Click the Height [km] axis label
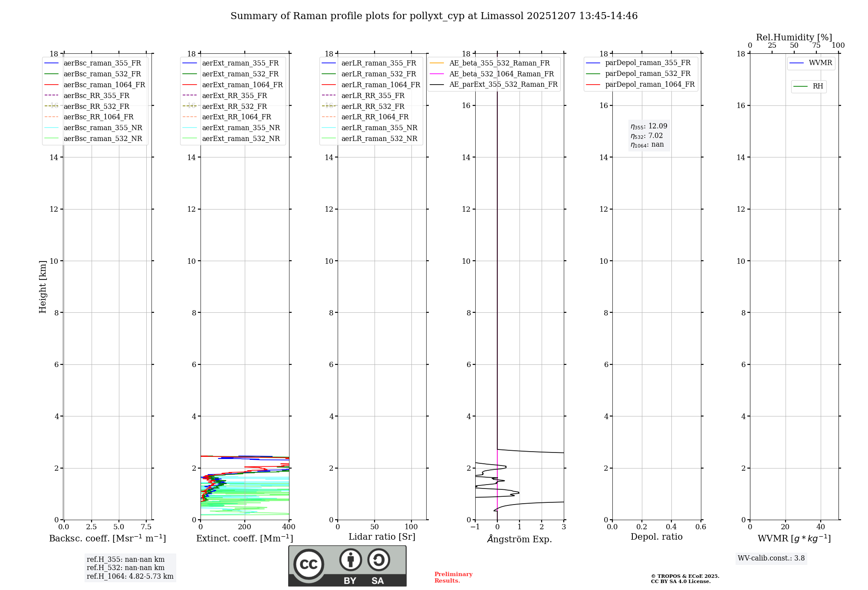This screenshot has height=590, width=868. (x=43, y=287)
